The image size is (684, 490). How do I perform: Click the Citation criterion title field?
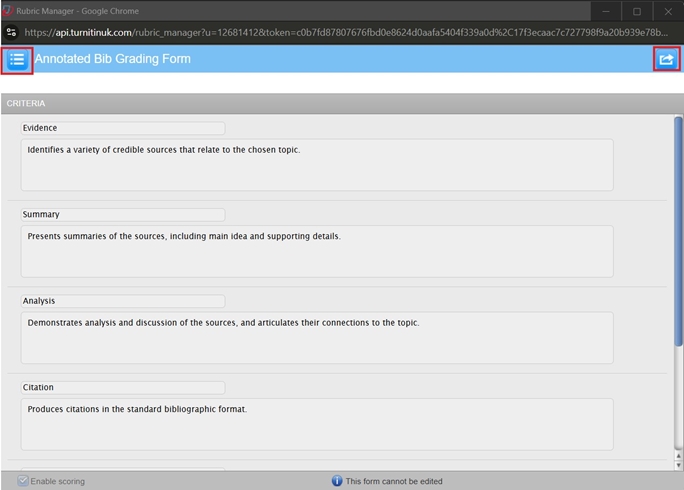(x=123, y=387)
